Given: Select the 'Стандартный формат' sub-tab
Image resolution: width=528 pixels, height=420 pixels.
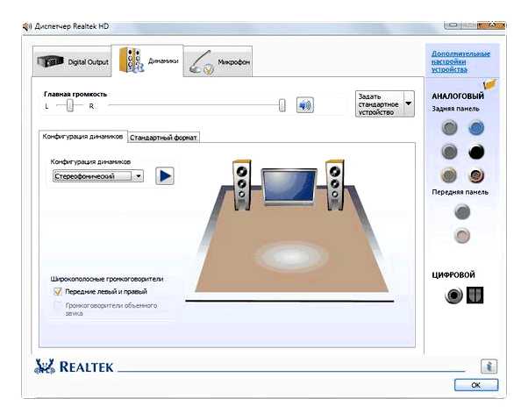Looking at the screenshot, I should tap(164, 138).
